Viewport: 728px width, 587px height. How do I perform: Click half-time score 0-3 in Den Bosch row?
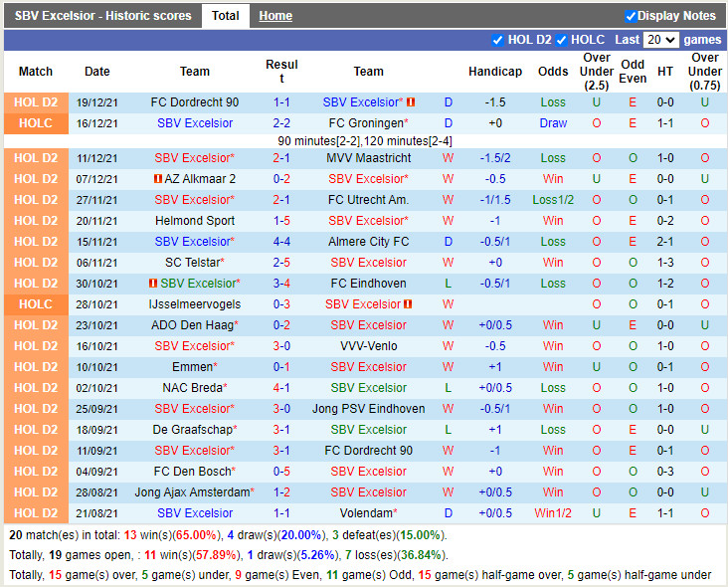(x=665, y=472)
